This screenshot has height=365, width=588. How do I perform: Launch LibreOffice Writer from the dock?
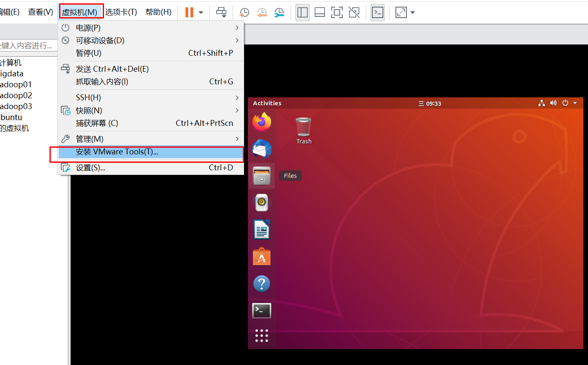(262, 229)
